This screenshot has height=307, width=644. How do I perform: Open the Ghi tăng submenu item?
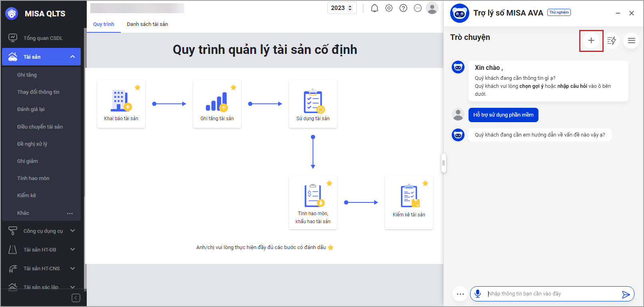(x=27, y=75)
